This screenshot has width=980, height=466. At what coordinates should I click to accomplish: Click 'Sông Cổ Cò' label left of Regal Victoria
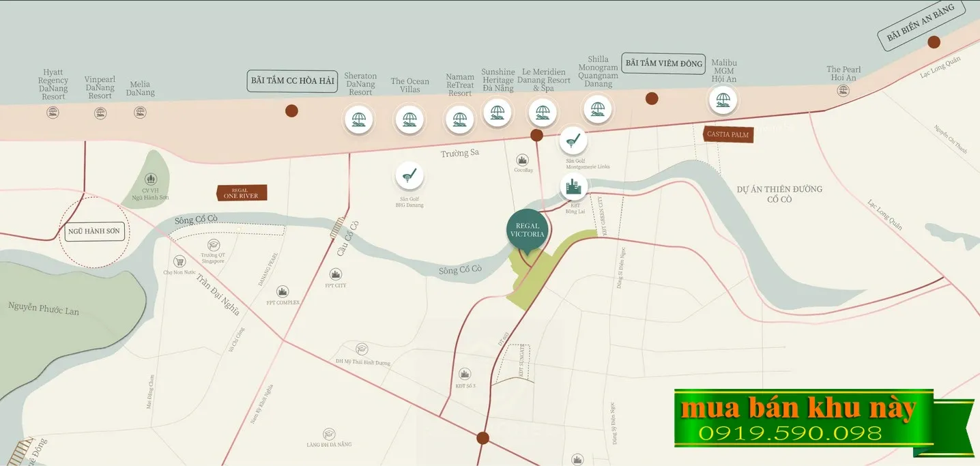(460, 270)
